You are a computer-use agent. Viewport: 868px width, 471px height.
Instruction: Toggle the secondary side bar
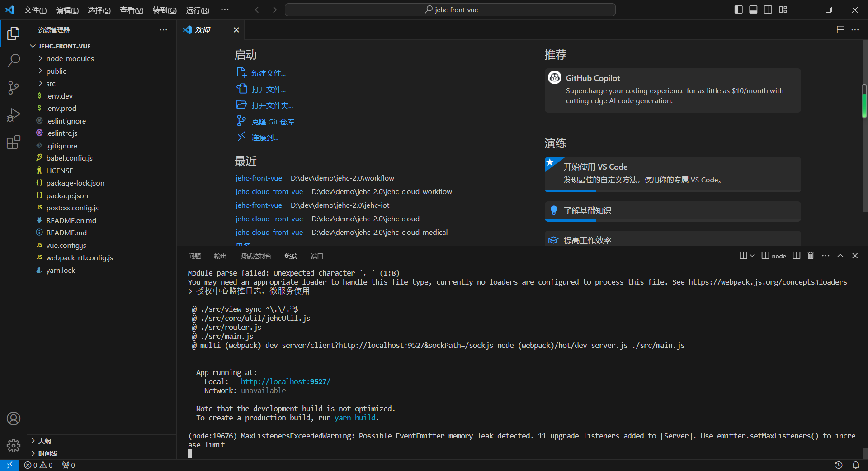coord(768,10)
